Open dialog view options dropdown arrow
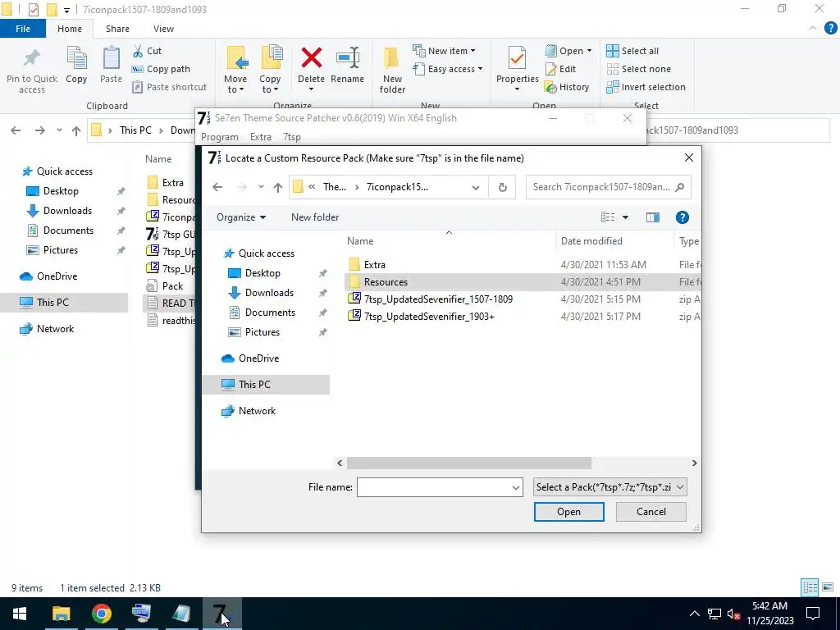The width and height of the screenshot is (840, 630). pos(625,217)
